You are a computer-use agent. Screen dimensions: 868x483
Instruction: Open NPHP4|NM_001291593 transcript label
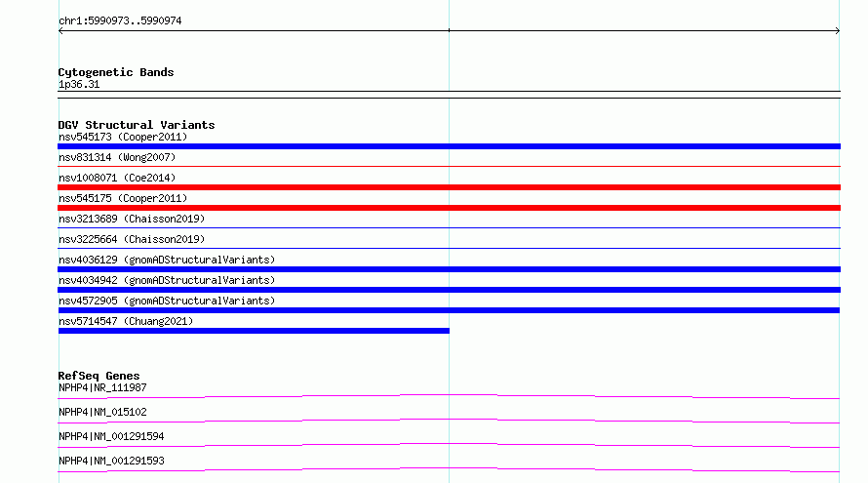(x=111, y=461)
